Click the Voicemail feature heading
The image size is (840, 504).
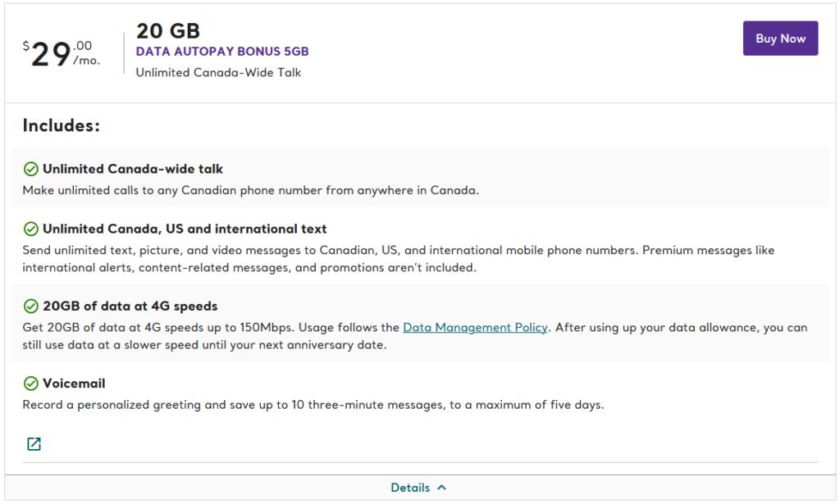[75, 383]
